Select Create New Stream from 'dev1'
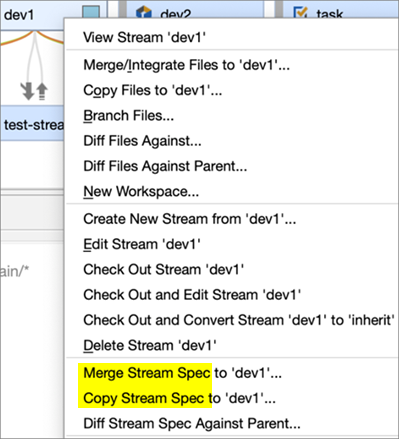399x439 pixels. [190, 219]
